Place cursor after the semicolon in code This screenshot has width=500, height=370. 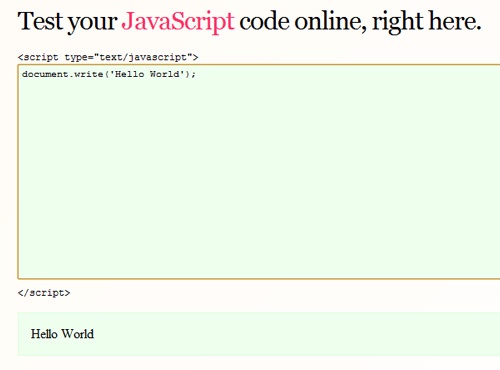196,74
